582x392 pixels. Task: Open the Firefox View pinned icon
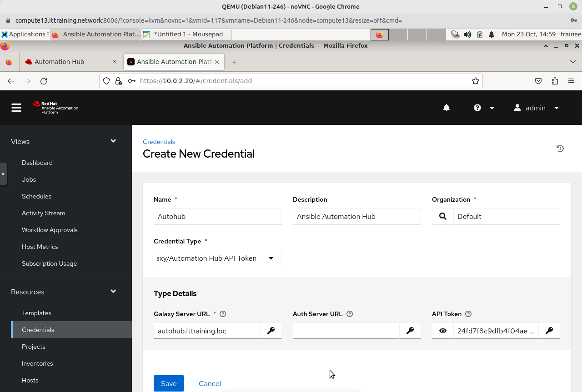click(9, 62)
